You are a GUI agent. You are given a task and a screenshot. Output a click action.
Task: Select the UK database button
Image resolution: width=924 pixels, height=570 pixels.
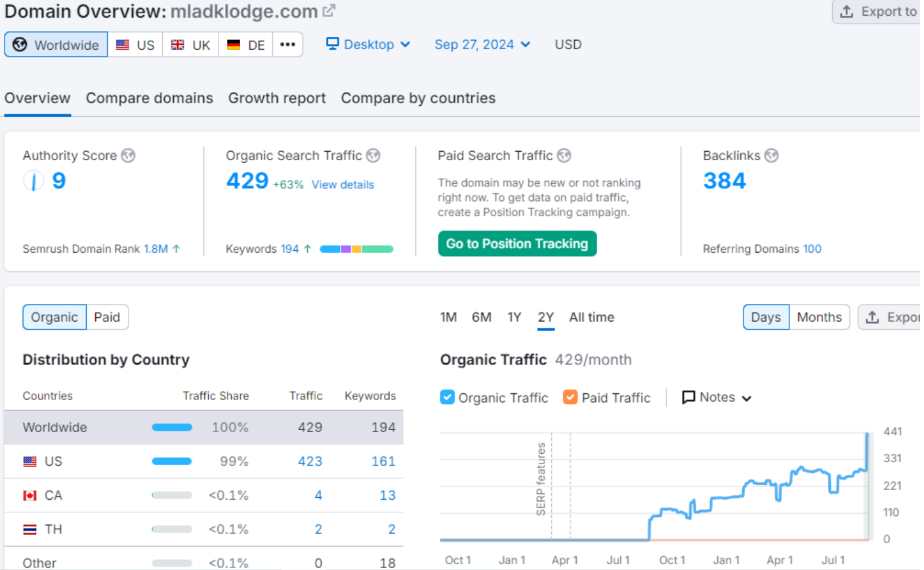(x=190, y=45)
